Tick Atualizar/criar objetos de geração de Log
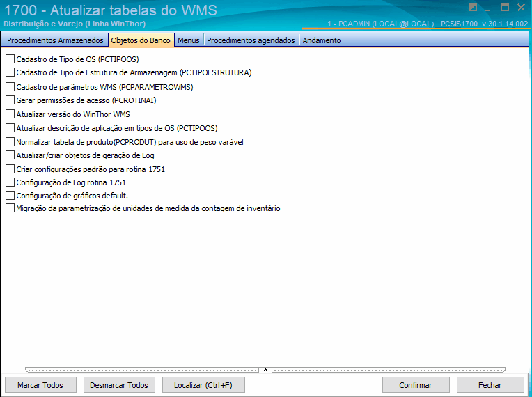This screenshot has height=397, width=532. click(10, 155)
